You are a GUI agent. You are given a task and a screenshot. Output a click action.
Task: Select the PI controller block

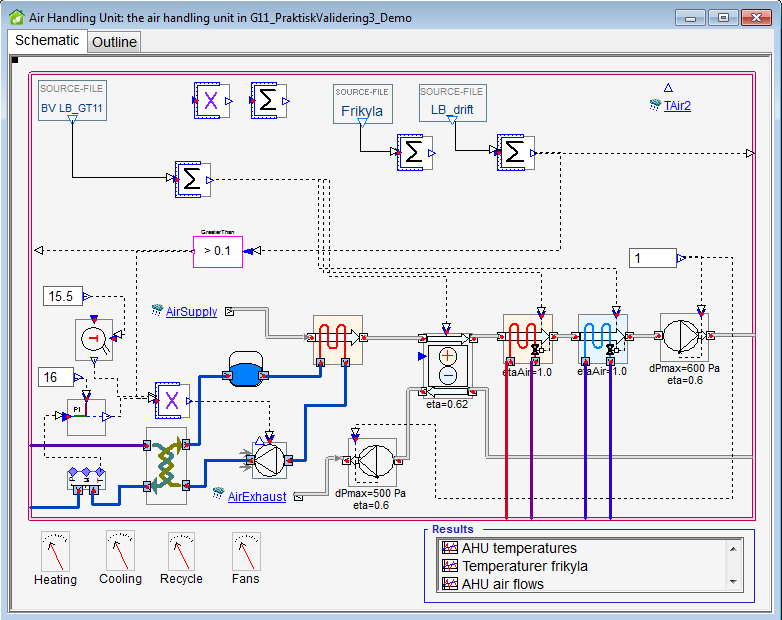86,417
